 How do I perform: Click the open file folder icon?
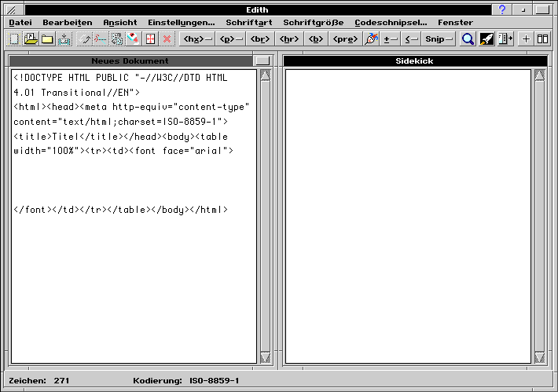click(x=31, y=38)
